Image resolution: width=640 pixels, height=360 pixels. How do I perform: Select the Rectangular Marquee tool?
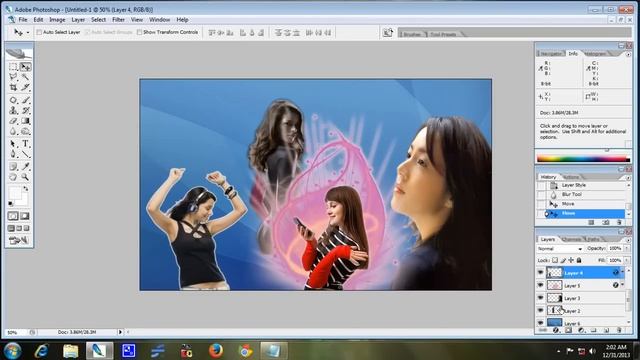click(13, 67)
